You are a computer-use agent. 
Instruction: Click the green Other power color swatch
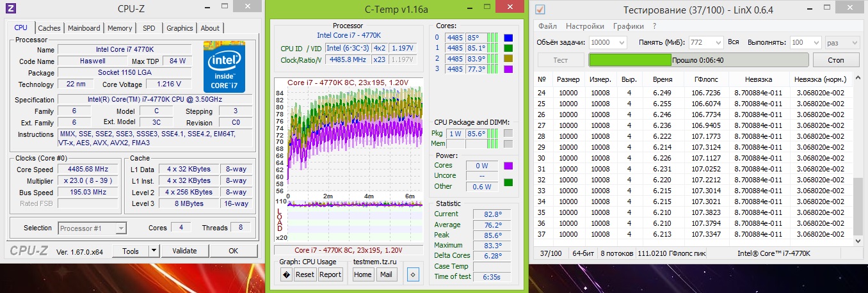[x=508, y=183]
